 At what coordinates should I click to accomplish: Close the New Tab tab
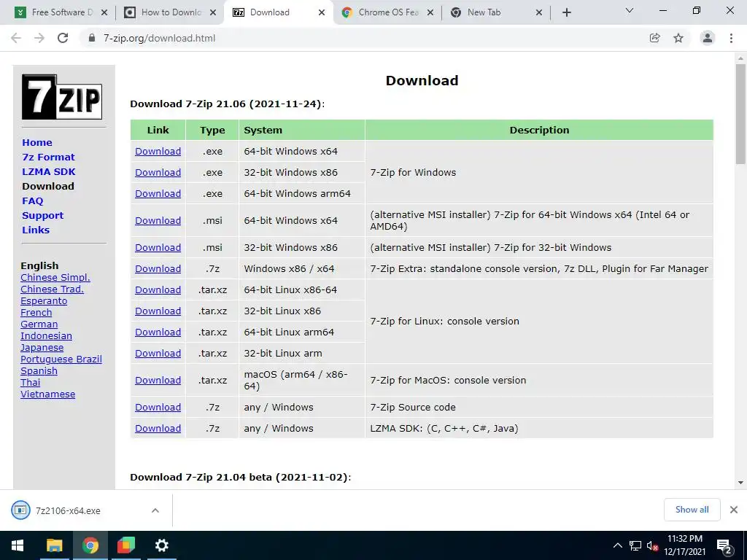tap(539, 12)
